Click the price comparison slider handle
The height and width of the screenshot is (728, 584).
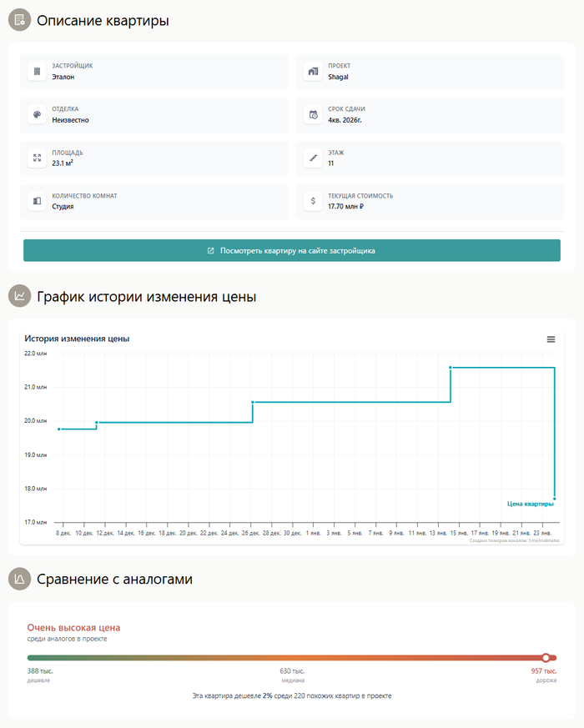click(546, 658)
